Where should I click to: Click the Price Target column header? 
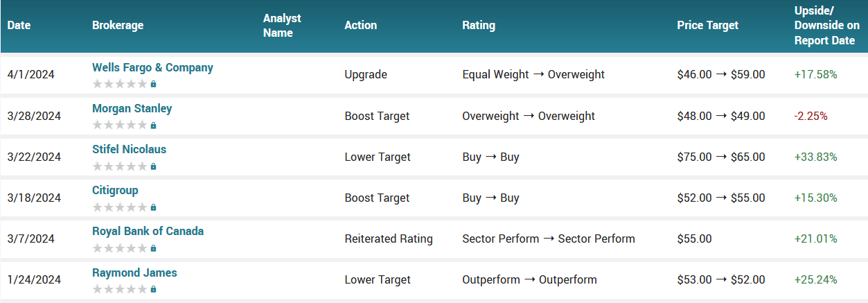pyautogui.click(x=707, y=26)
